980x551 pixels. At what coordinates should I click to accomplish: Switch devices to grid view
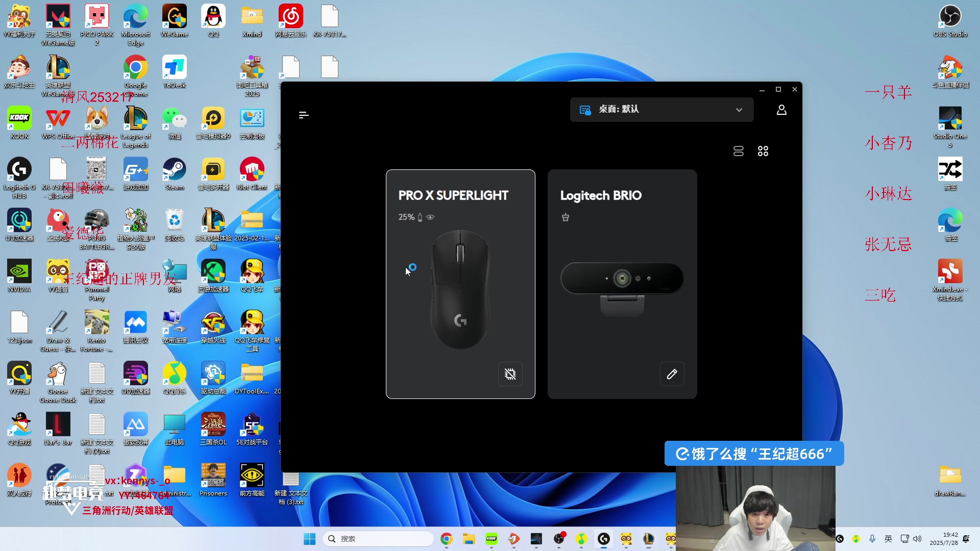[763, 151]
